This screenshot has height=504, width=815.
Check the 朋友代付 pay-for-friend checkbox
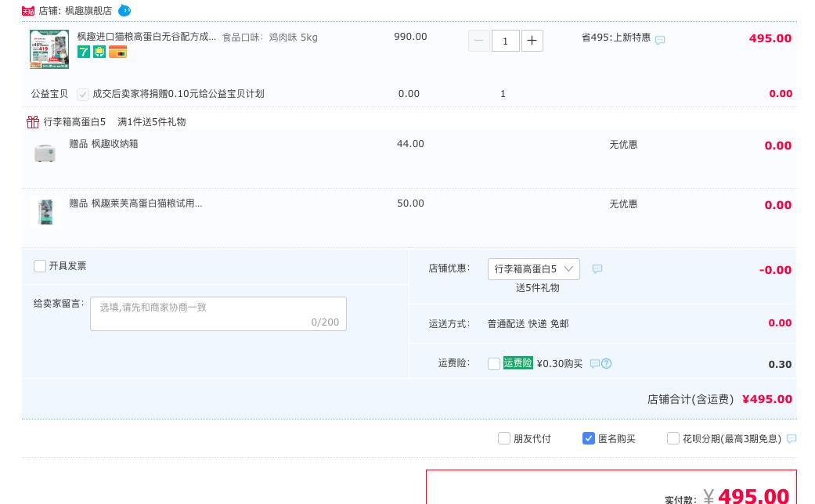click(x=504, y=438)
